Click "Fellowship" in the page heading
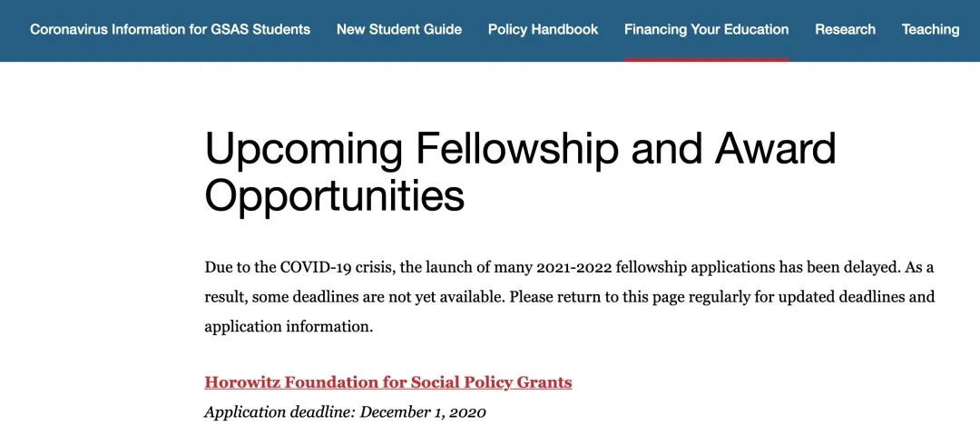Image resolution: width=980 pixels, height=426 pixels. 516,149
